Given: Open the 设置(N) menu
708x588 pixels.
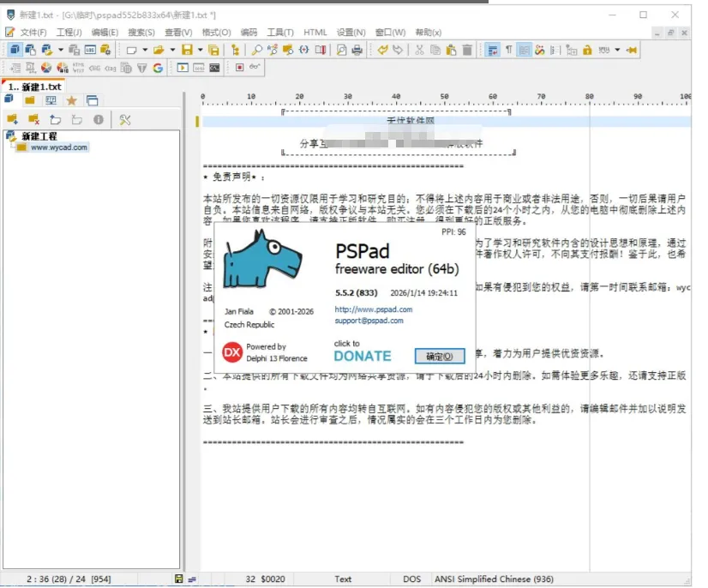Looking at the screenshot, I should tap(351, 33).
